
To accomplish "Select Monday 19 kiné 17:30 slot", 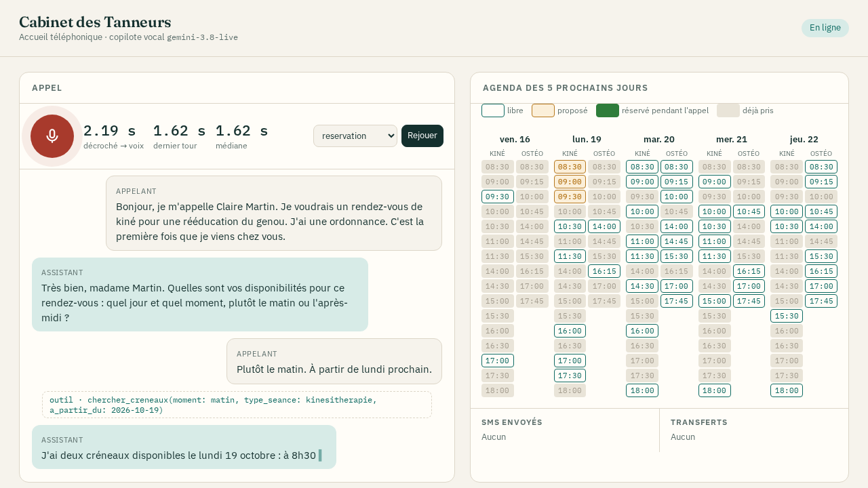I will click(570, 375).
